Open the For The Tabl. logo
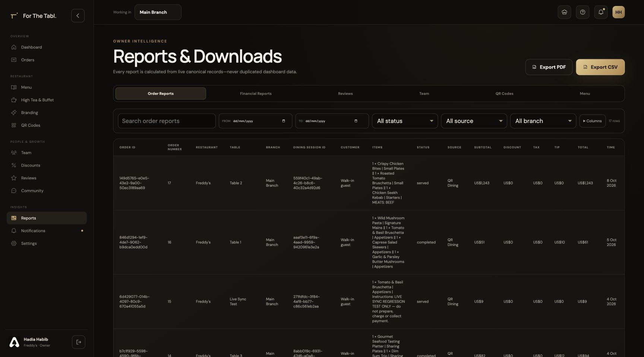644x357 pixels. 34,16
